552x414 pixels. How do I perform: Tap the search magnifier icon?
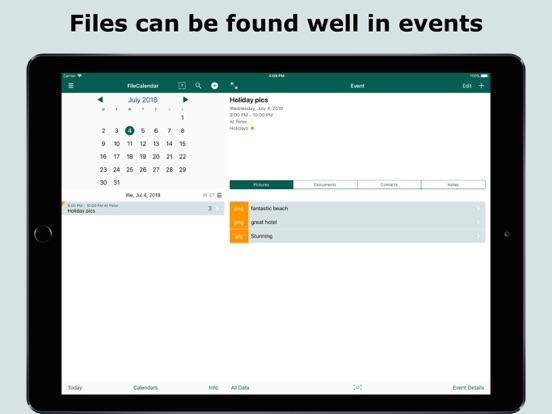pyautogui.click(x=198, y=86)
